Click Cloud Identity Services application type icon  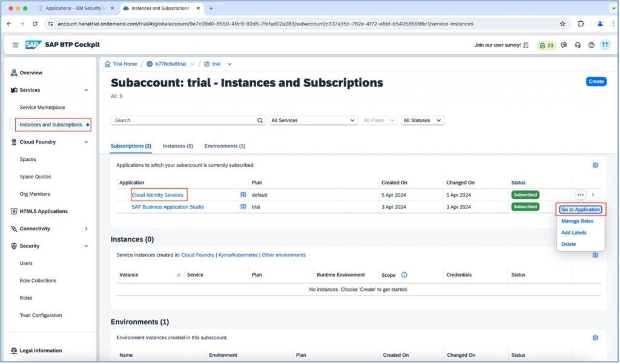[x=243, y=195]
